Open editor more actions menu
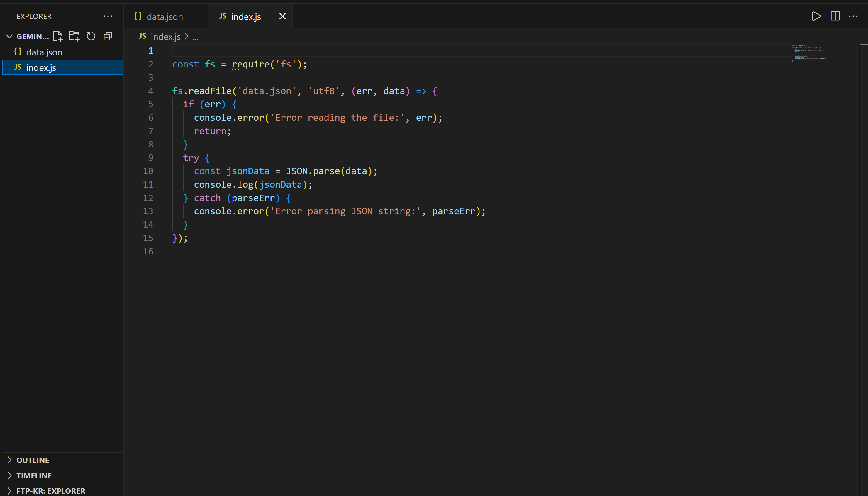 coord(853,16)
